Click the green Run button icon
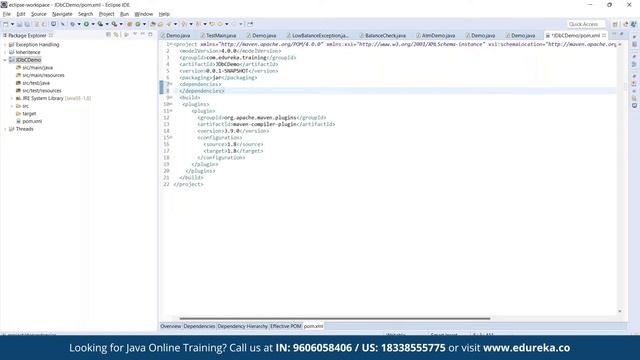640x360 pixels. (87, 24)
